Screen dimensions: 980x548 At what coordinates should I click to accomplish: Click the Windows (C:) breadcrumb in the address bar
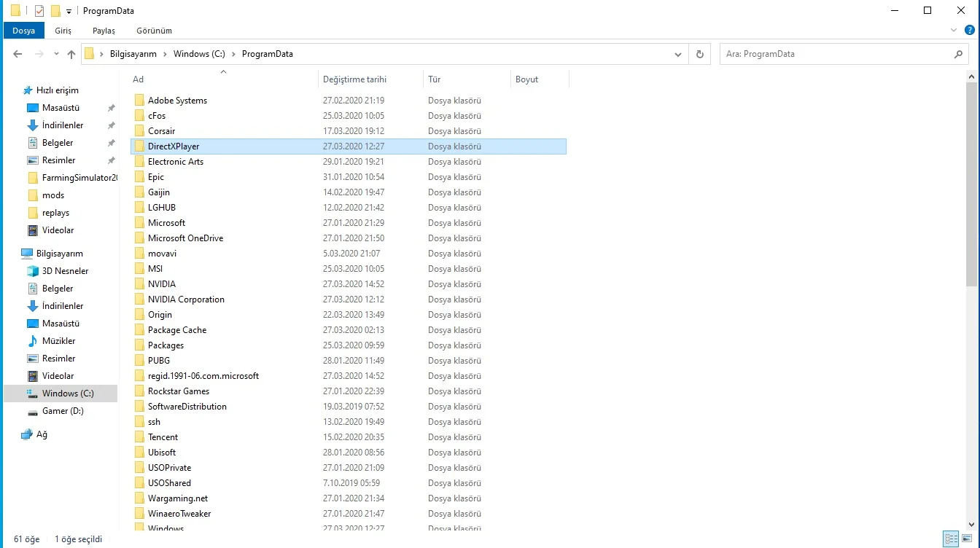pos(199,54)
